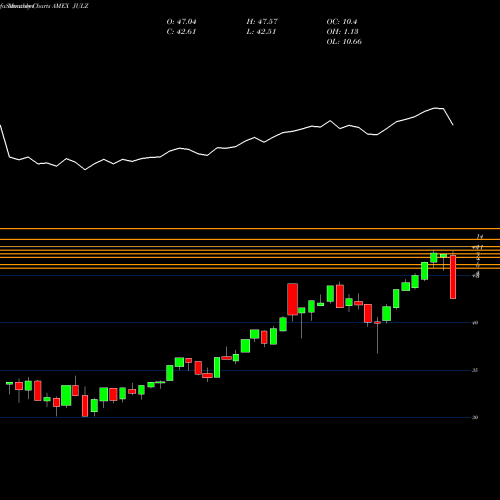This screenshot has width=500, height=500.
Task: Click the 'OH: 1.13' readout
Action: pyautogui.click(x=342, y=32)
